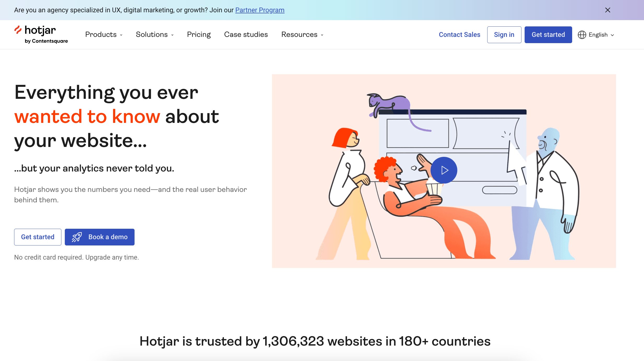Screen dimensions: 644x361
Task: Open Case studies page
Action: point(246,35)
